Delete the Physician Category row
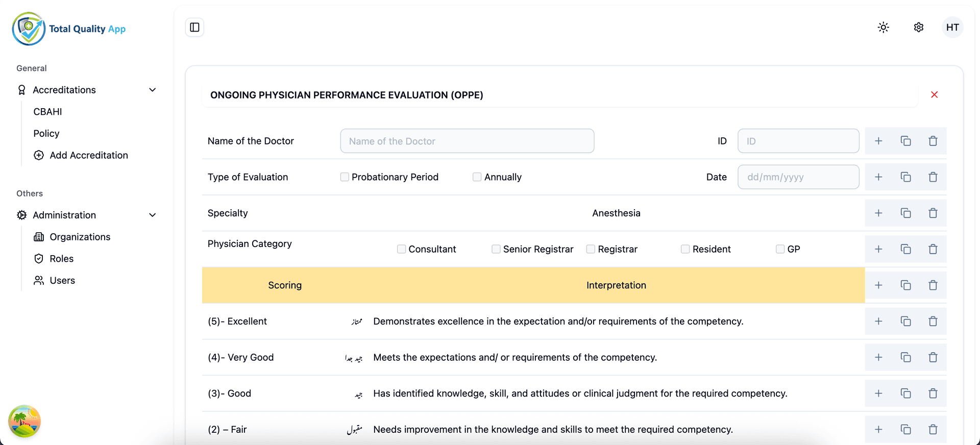 click(x=933, y=249)
